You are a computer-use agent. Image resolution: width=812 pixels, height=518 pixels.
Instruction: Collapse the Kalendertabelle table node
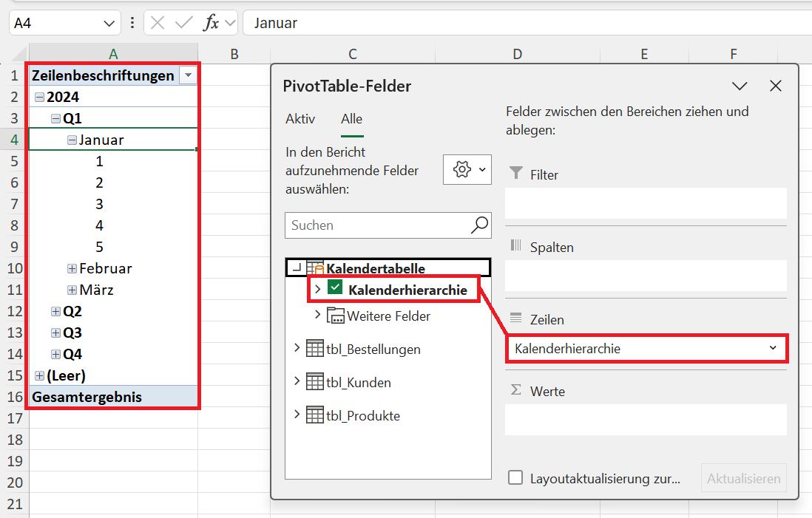[297, 267]
